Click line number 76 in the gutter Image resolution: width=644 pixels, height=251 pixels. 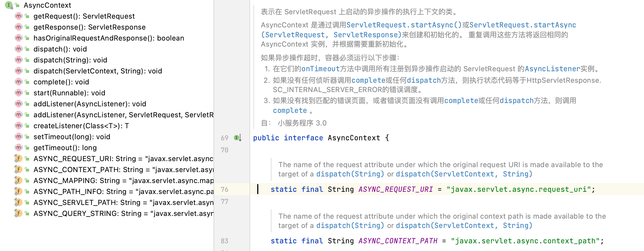coord(225,189)
